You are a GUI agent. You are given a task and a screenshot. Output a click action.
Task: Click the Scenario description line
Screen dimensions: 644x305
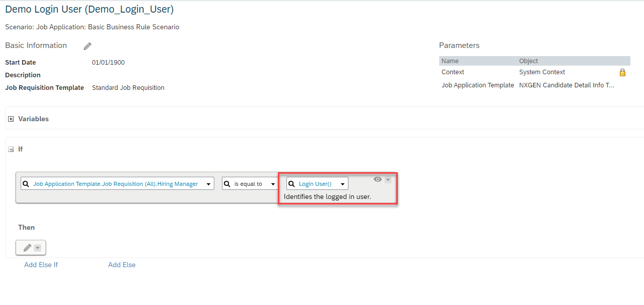point(92,27)
